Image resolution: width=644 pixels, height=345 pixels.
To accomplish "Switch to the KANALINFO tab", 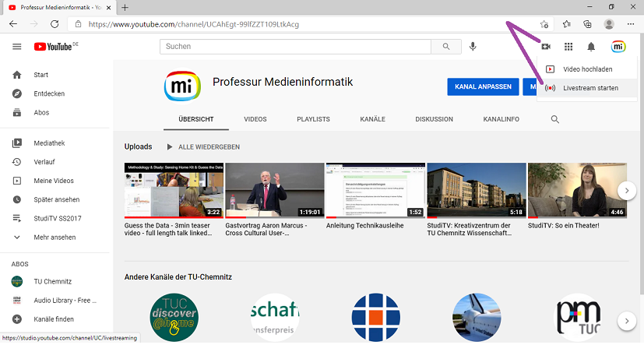I will (501, 119).
